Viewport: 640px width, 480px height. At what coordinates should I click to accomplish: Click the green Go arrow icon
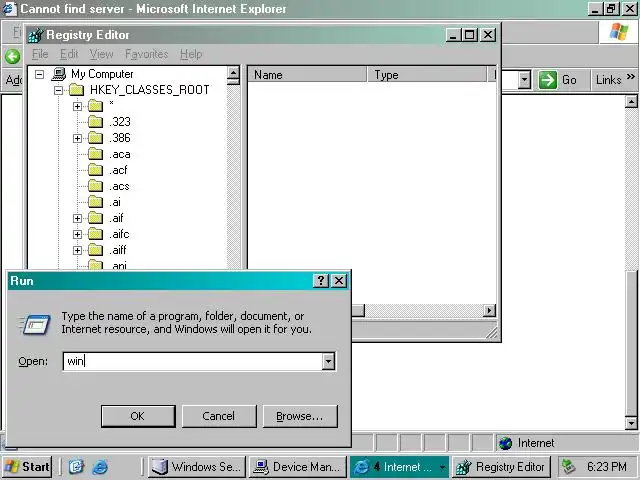click(x=547, y=80)
